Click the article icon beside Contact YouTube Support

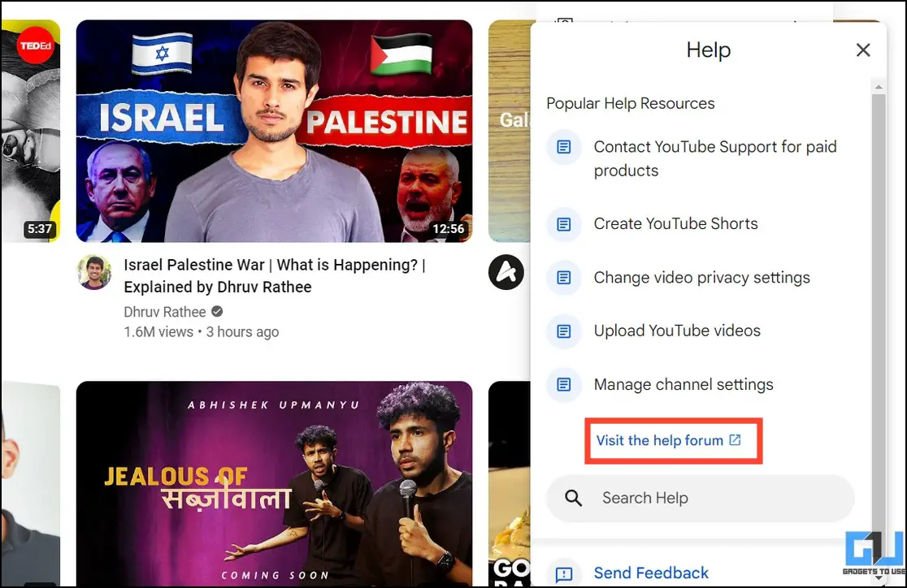563,148
